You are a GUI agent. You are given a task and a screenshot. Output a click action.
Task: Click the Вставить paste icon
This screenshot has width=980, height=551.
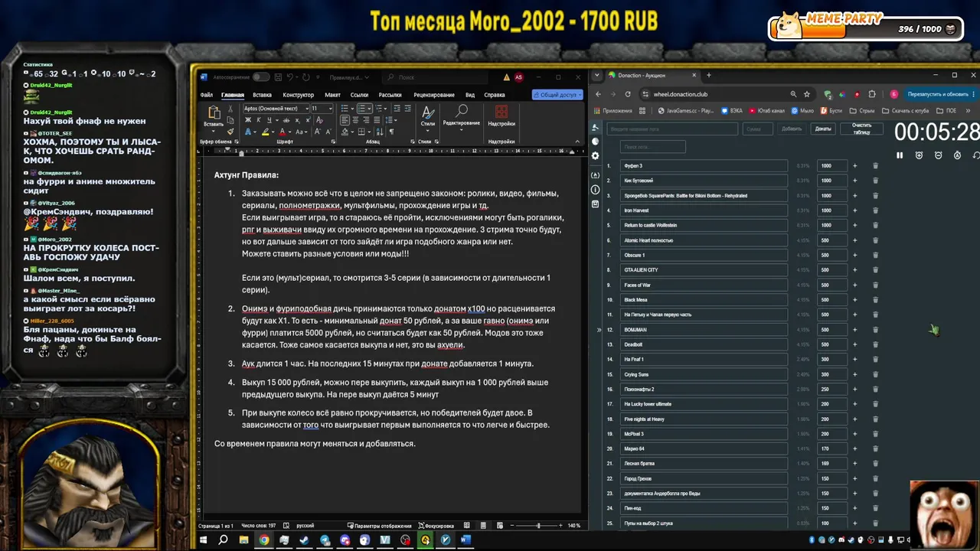click(x=214, y=112)
